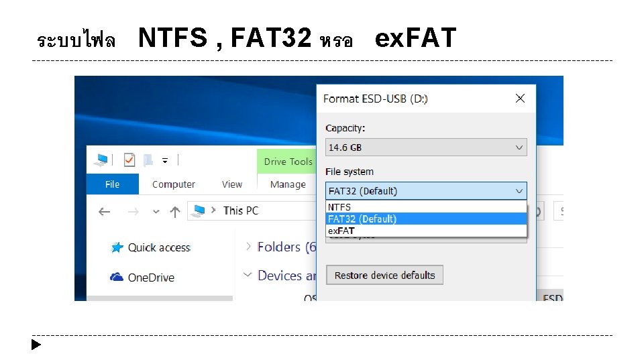Go back with the left arrow
Screen dimensions: 644x362
click(105, 211)
